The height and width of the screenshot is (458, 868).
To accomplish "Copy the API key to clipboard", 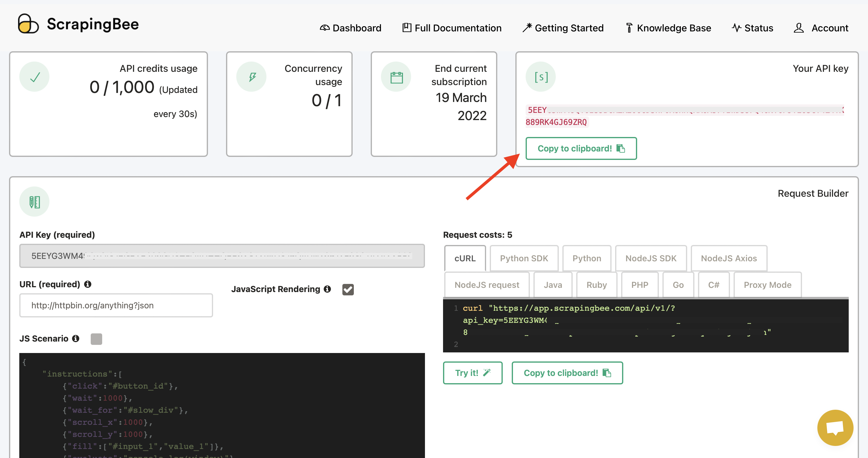I will 580,148.
